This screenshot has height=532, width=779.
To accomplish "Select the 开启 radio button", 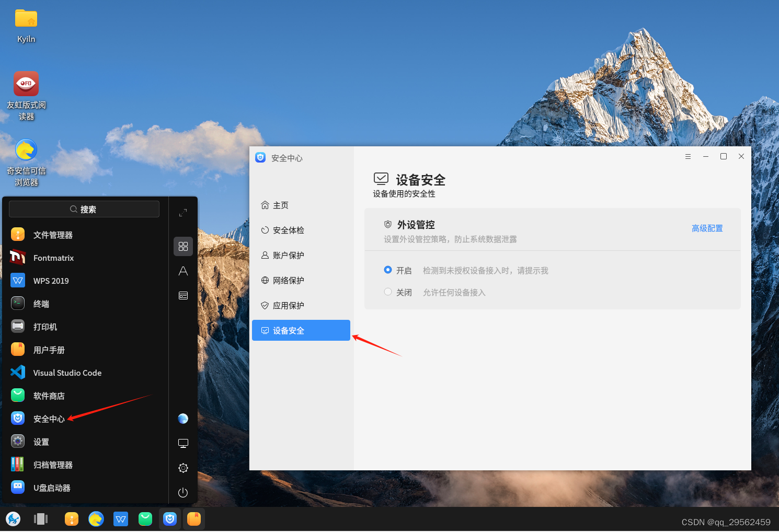I will coord(388,270).
